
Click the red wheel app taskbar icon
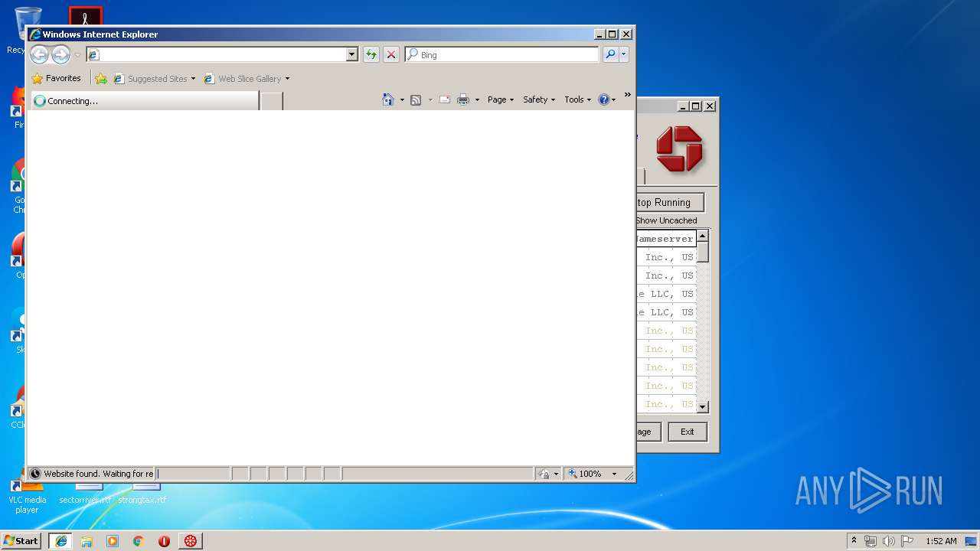[x=191, y=540]
